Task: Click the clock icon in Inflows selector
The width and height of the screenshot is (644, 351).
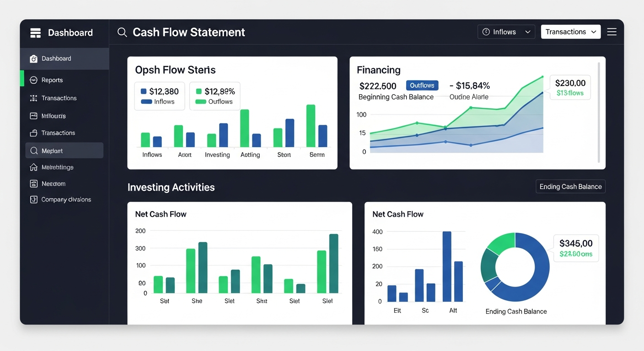Action: click(486, 32)
